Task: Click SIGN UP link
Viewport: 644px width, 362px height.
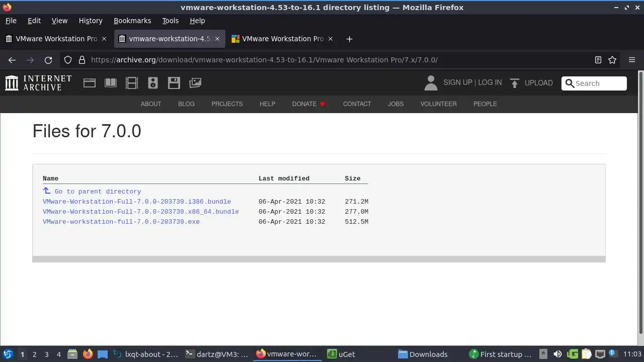Action: tap(457, 82)
